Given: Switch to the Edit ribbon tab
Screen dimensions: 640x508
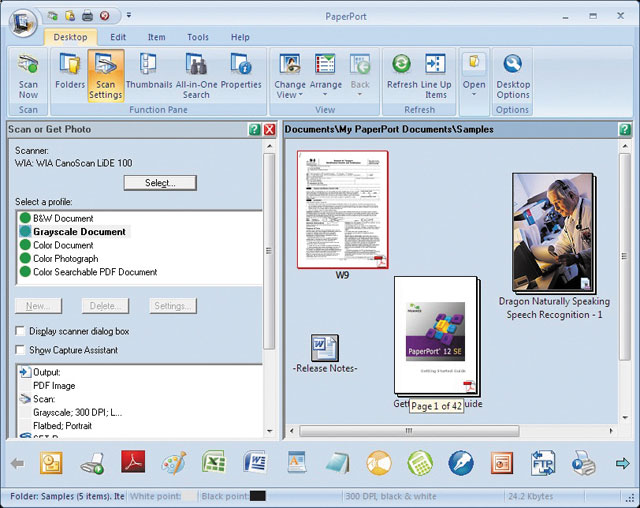Looking at the screenshot, I should pyautogui.click(x=118, y=37).
